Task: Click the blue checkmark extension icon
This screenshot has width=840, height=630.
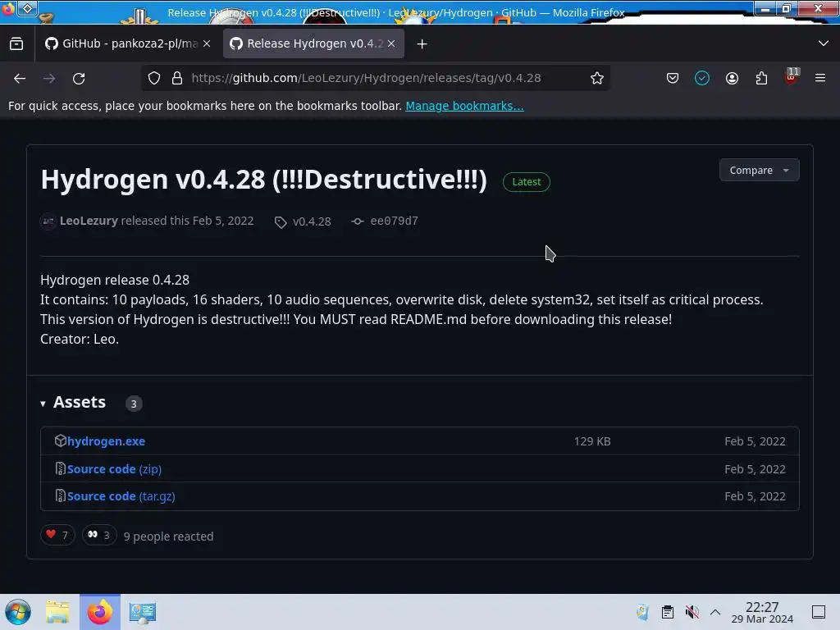Action: click(702, 78)
